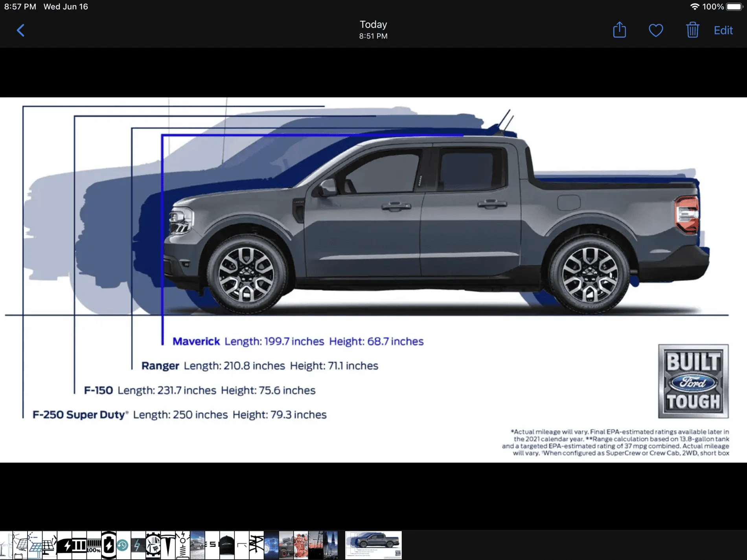Open the coil spring spark thumbnail
Image resolution: width=747 pixels, height=560 pixels.
(183, 545)
